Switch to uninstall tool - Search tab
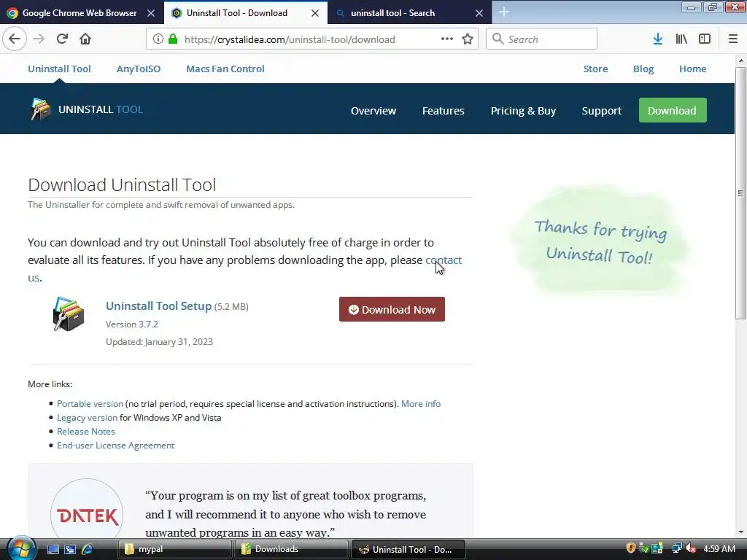 coord(392,13)
